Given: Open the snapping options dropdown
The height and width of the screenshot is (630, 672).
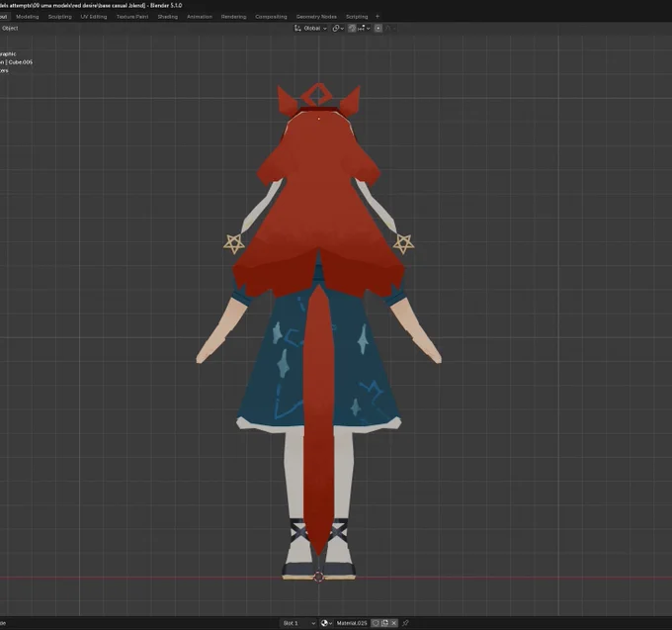Looking at the screenshot, I should click(364, 29).
